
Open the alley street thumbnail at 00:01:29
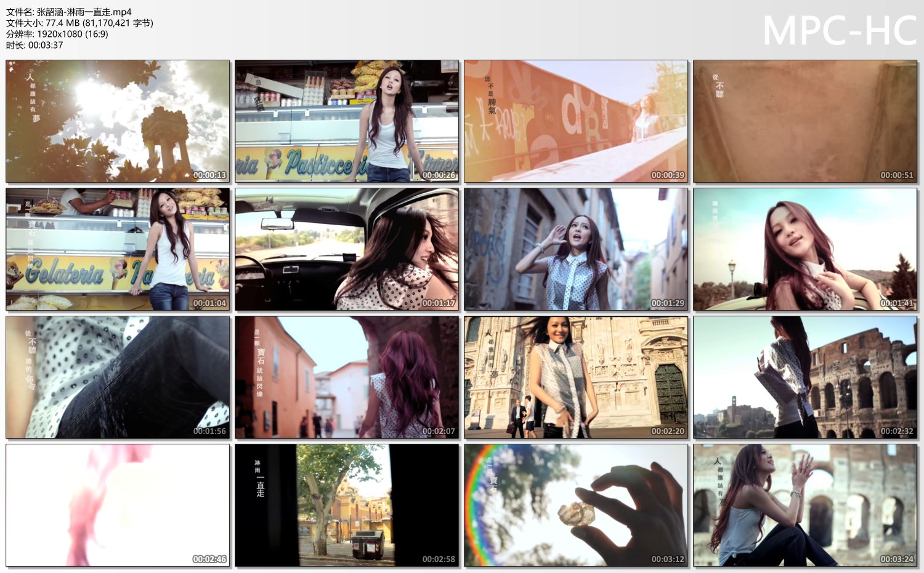pos(576,249)
